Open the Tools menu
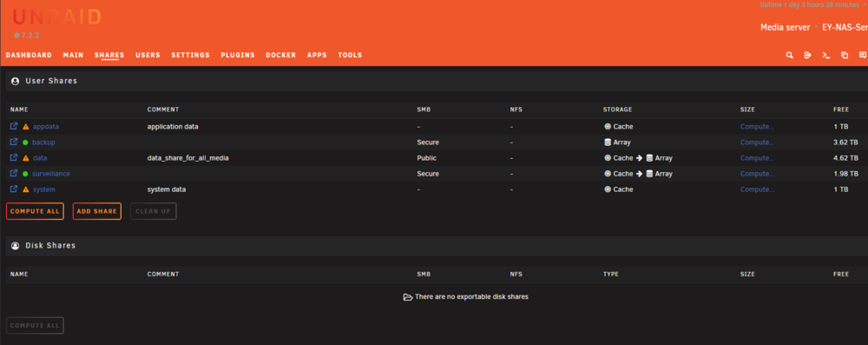Screen dimensions: 868x345 350,56
